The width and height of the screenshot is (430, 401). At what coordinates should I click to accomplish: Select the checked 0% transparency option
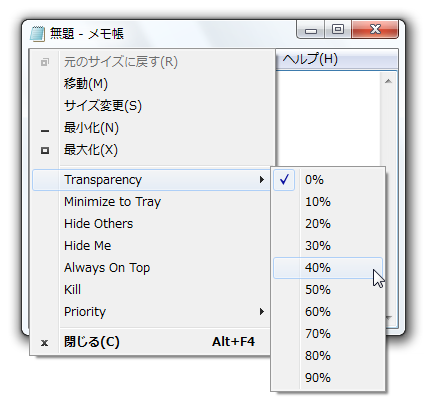pos(328,180)
